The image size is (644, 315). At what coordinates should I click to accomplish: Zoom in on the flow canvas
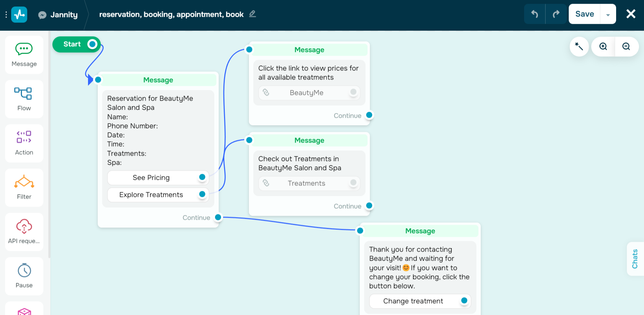click(603, 46)
